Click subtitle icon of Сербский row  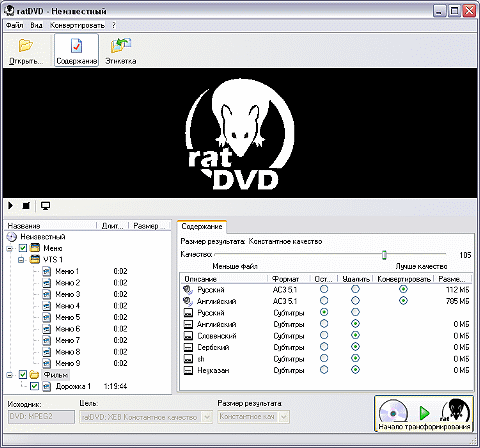coord(188,347)
